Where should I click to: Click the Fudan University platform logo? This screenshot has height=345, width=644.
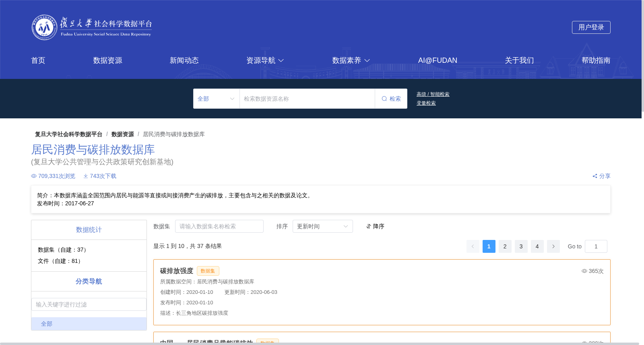point(92,27)
